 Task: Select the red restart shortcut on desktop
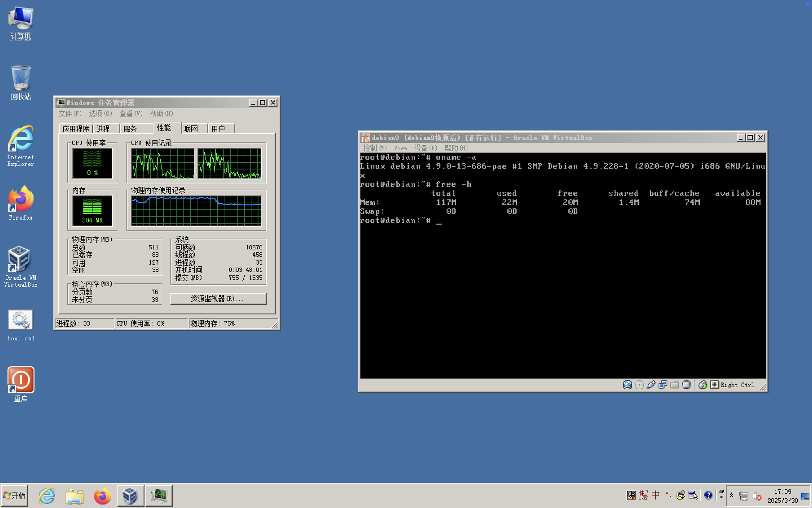[21, 384]
